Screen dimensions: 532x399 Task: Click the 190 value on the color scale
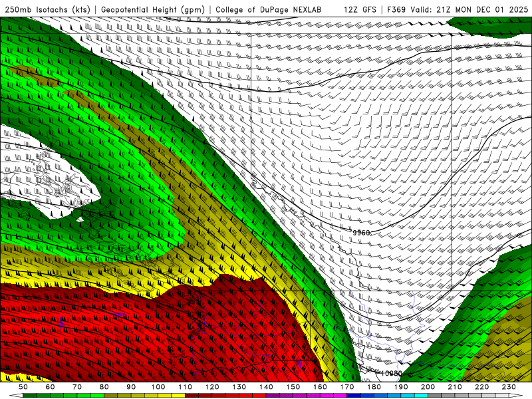coord(401,387)
